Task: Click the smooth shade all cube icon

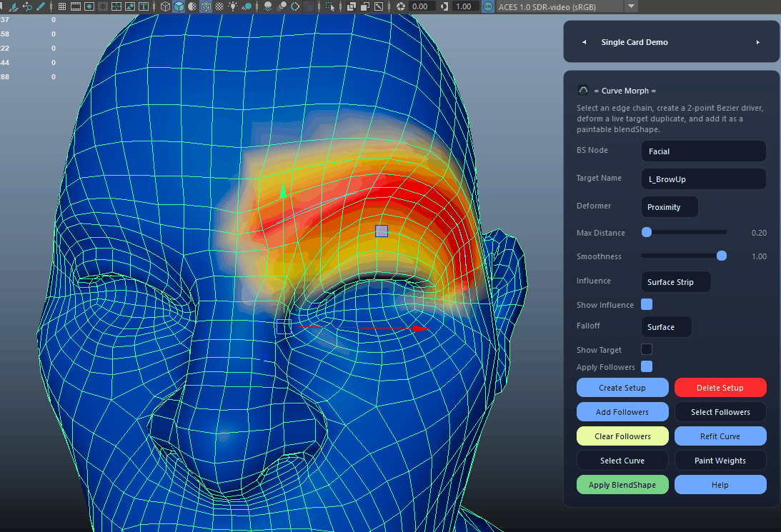Action: 179,6
